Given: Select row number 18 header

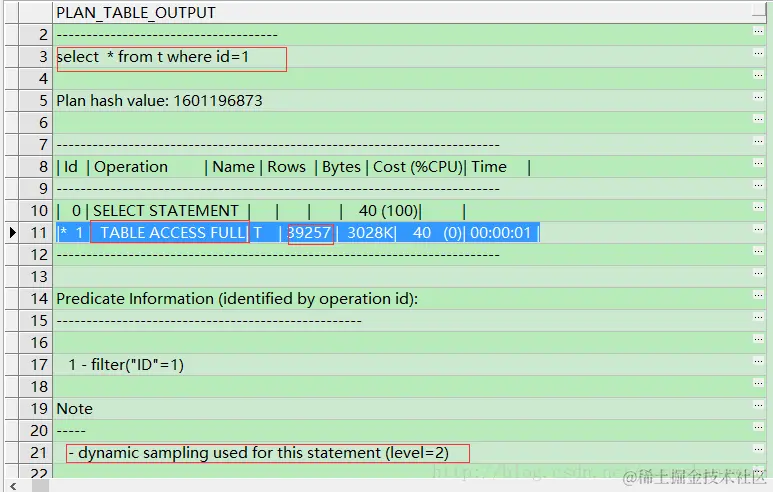Looking at the screenshot, I should 35,387.
